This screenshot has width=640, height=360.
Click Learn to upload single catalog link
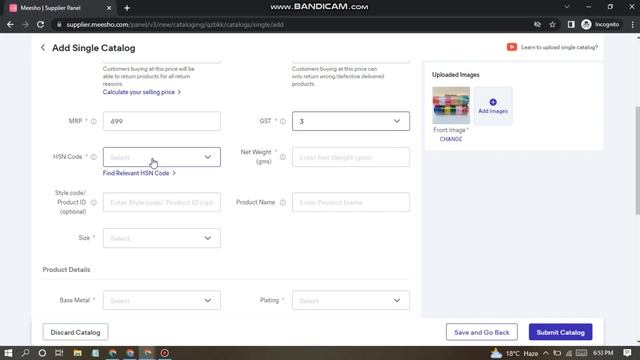tap(559, 47)
